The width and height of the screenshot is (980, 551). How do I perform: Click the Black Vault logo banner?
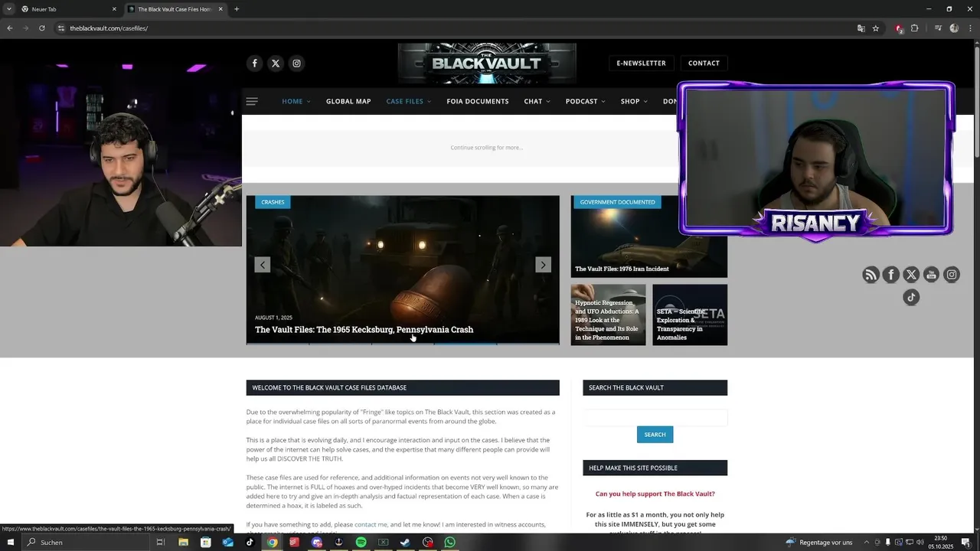486,64
